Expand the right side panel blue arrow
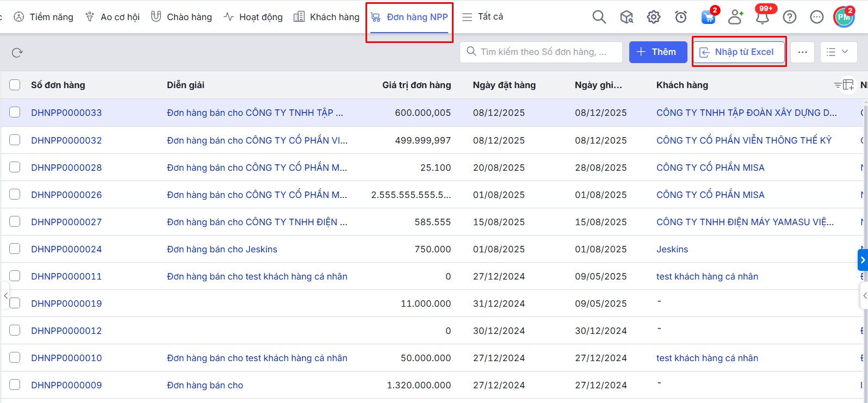The height and width of the screenshot is (403, 868). point(863,260)
